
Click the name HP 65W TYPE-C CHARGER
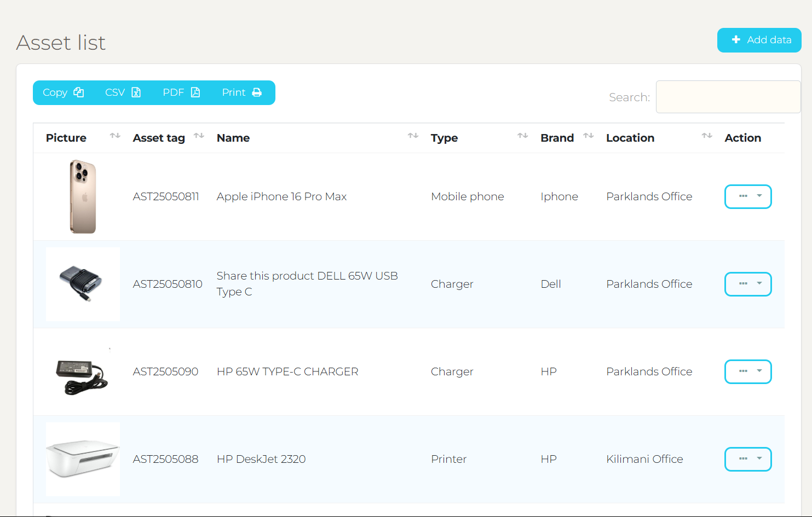(287, 371)
